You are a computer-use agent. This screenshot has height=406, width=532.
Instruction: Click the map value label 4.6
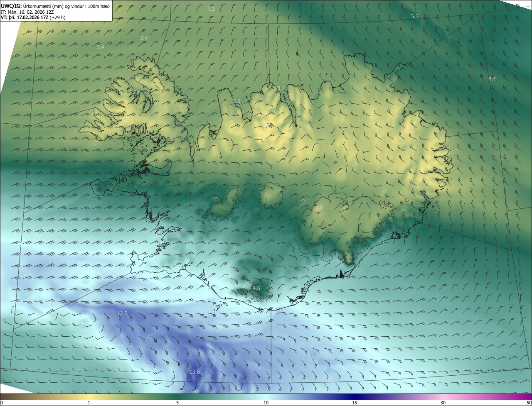[256, 288]
